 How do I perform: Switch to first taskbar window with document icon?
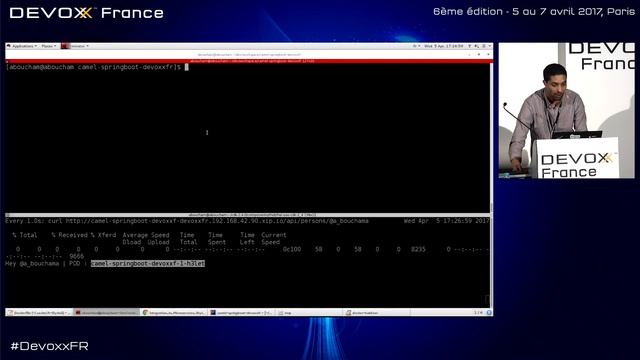click(39, 313)
